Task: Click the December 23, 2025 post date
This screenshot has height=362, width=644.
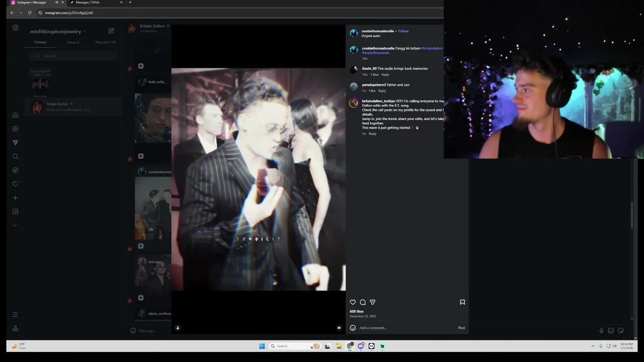Action: (363, 316)
